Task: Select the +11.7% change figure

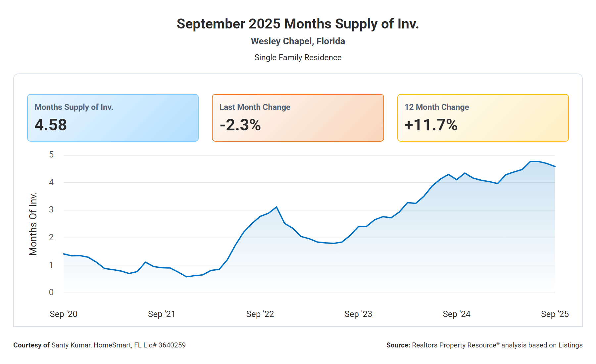Action: pyautogui.click(x=431, y=125)
